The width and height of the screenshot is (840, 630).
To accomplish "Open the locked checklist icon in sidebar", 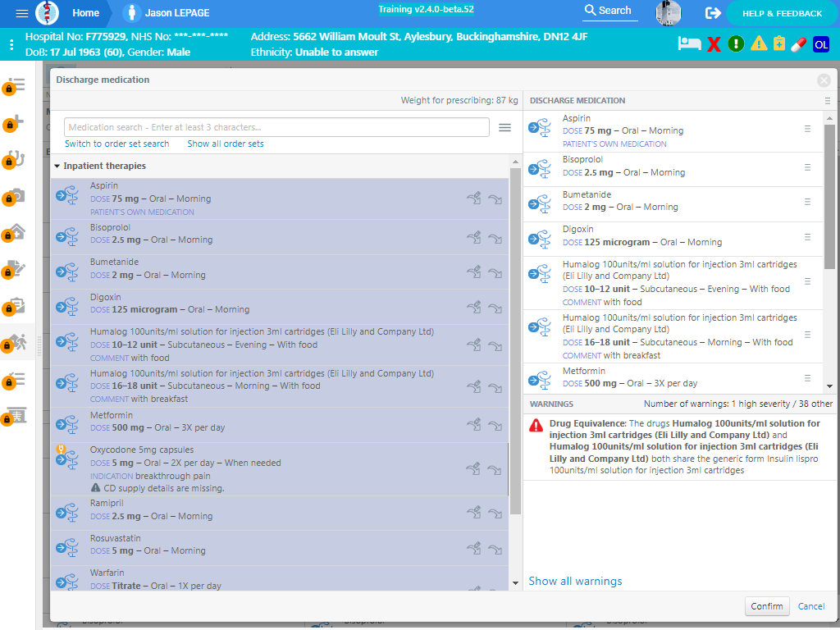I will [15, 380].
